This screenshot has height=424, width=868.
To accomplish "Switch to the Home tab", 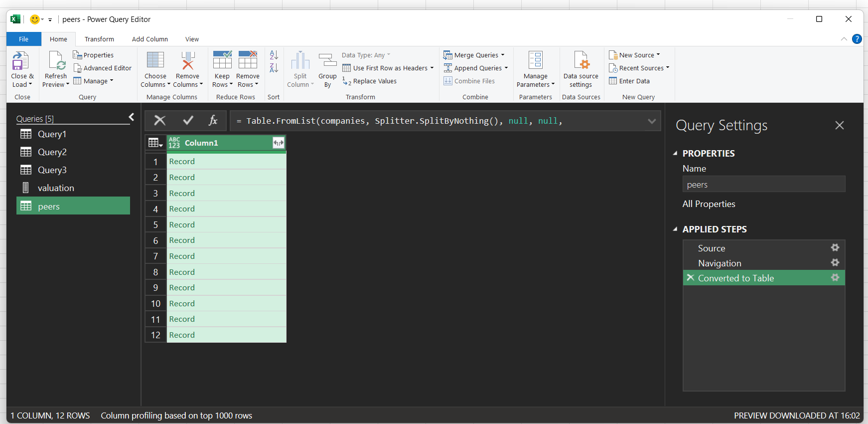I will click(x=58, y=39).
